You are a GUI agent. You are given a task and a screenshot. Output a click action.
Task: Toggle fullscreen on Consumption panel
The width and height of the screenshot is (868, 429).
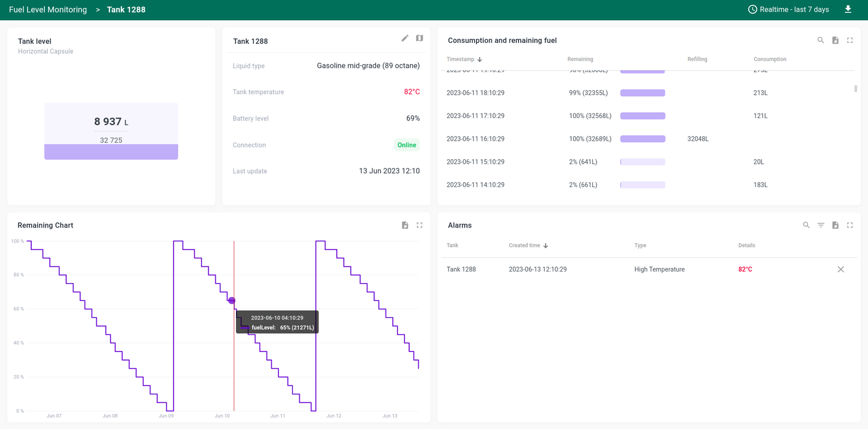point(849,40)
